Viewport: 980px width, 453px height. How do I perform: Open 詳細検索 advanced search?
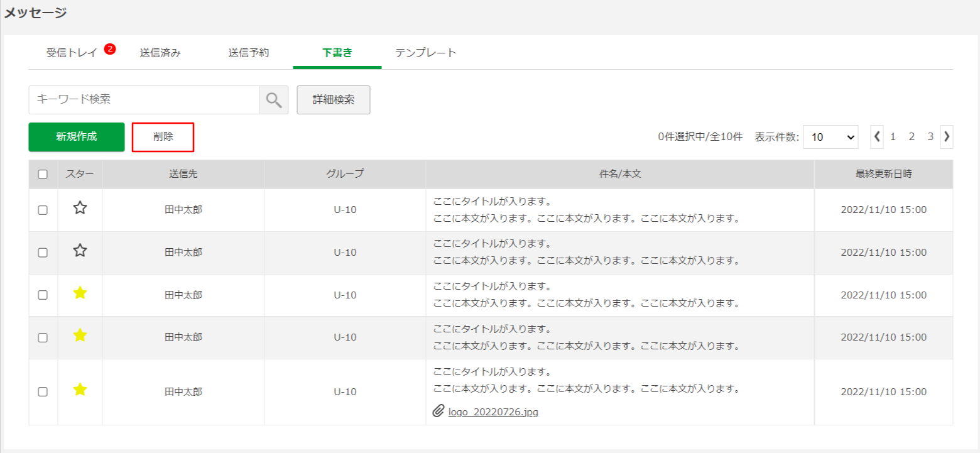334,100
